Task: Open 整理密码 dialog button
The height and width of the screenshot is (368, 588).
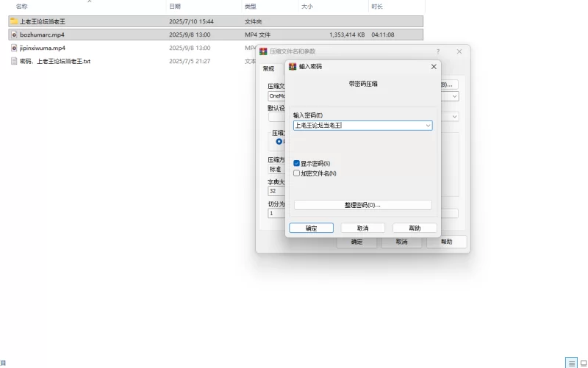Action: pos(362,205)
